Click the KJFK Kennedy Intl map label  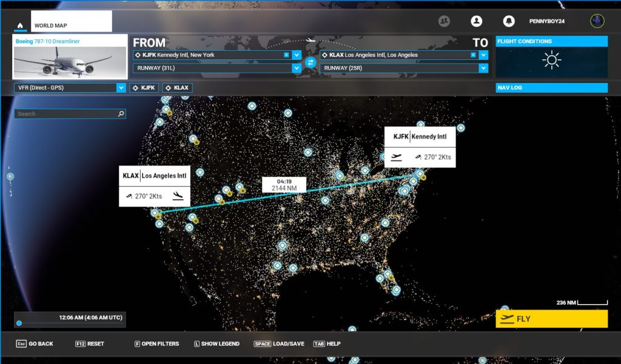(420, 136)
